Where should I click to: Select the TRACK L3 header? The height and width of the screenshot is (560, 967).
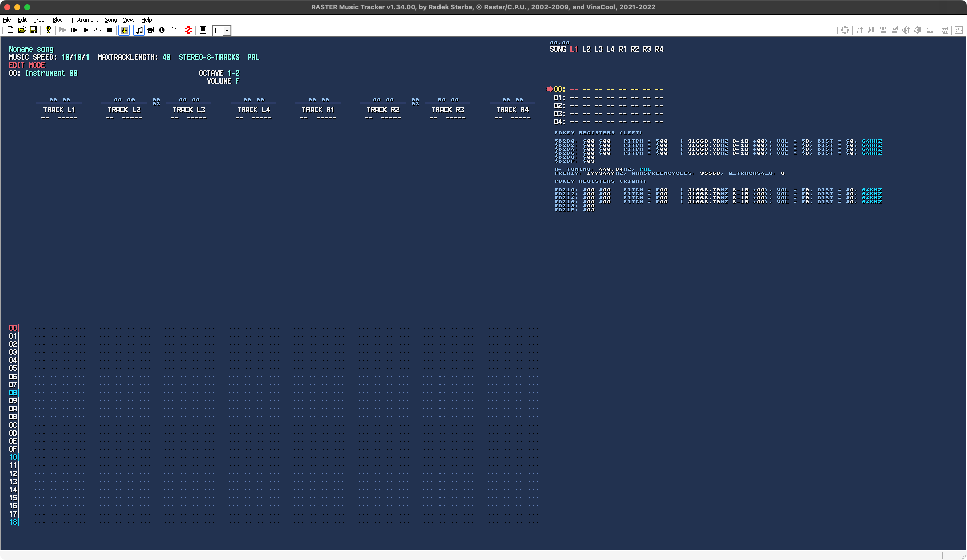coord(189,110)
